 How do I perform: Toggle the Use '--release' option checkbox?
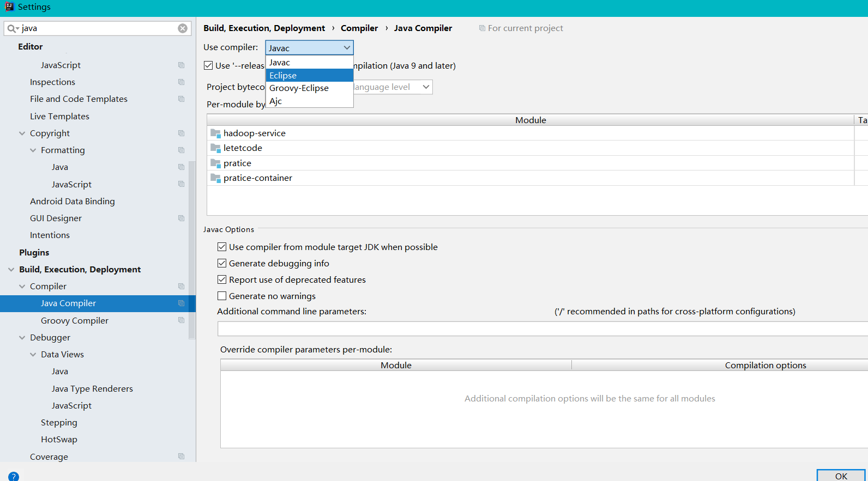click(x=208, y=65)
